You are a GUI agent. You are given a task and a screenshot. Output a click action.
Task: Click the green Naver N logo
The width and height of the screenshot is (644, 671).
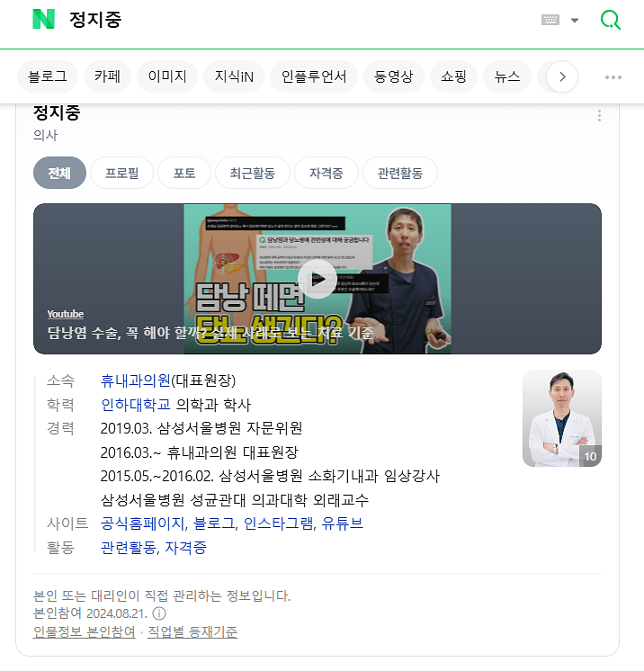pos(44,19)
